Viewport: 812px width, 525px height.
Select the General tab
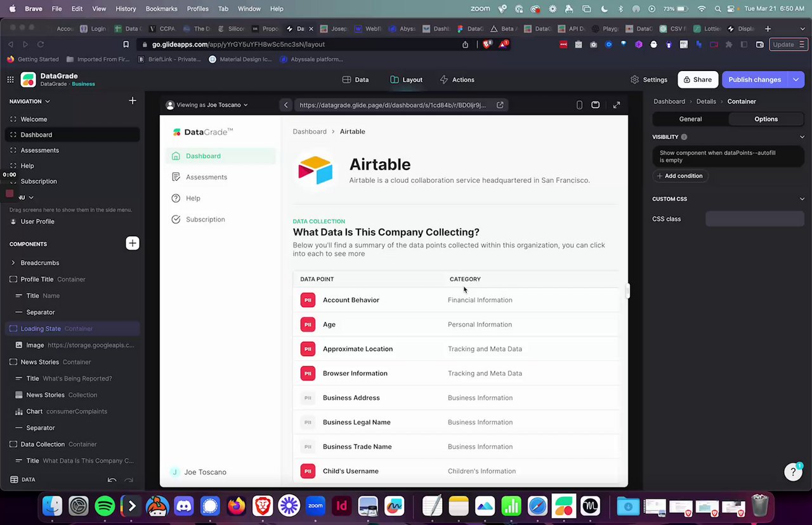(690, 119)
